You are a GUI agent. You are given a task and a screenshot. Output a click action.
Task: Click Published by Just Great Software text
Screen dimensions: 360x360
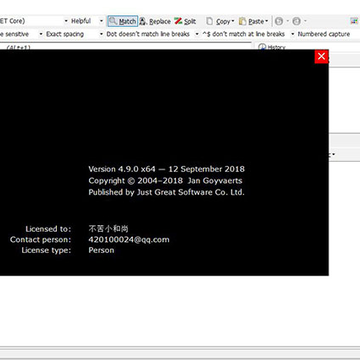166,192
